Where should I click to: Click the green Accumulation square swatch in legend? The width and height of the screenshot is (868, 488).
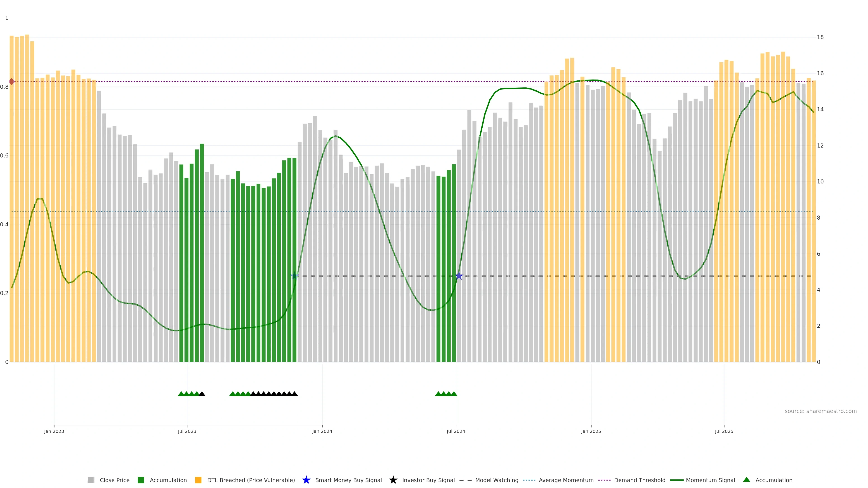pyautogui.click(x=141, y=480)
